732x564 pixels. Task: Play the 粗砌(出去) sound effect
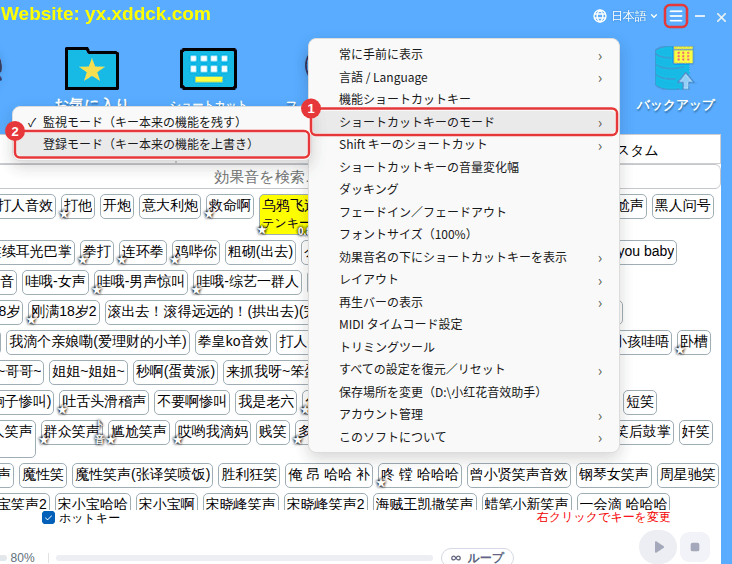pos(260,252)
